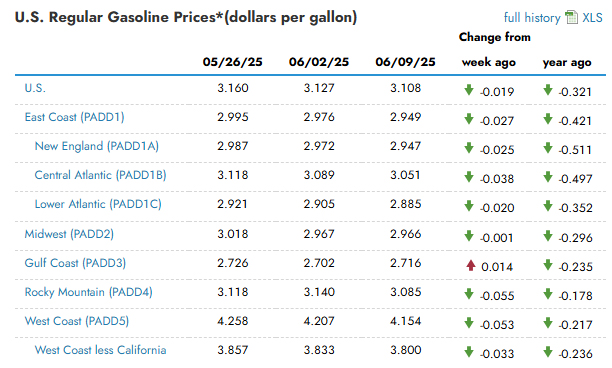
Task: Click green arrow in Midwest week-ago change
Action: (469, 236)
